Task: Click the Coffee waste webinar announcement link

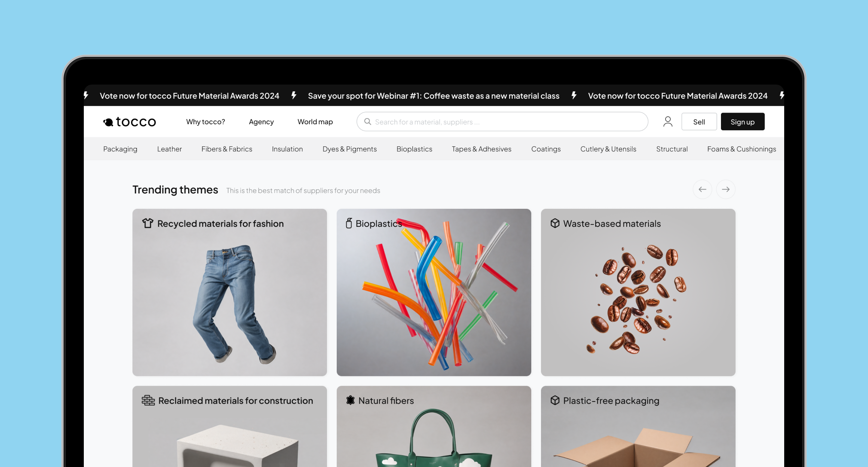Action: point(433,96)
